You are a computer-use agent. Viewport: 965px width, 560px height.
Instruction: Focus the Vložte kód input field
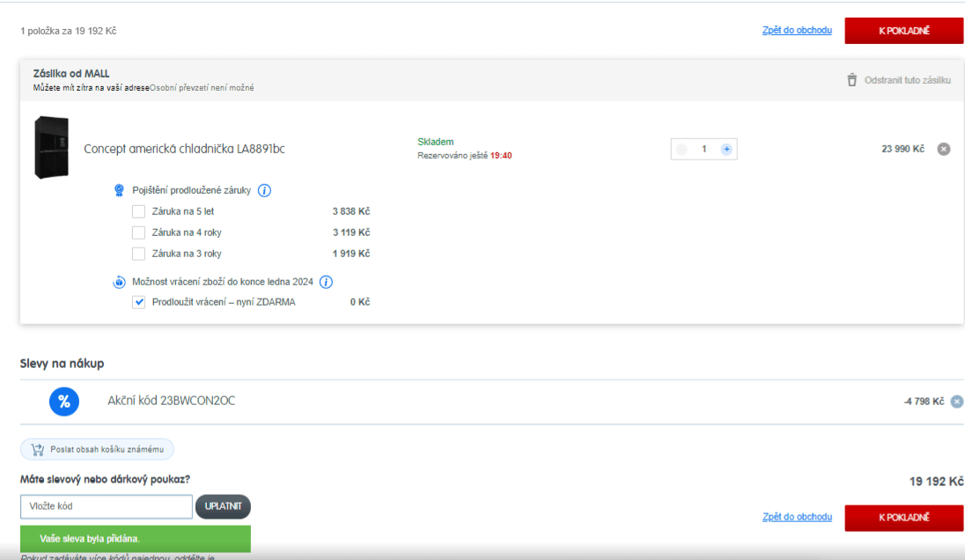pyautogui.click(x=107, y=506)
